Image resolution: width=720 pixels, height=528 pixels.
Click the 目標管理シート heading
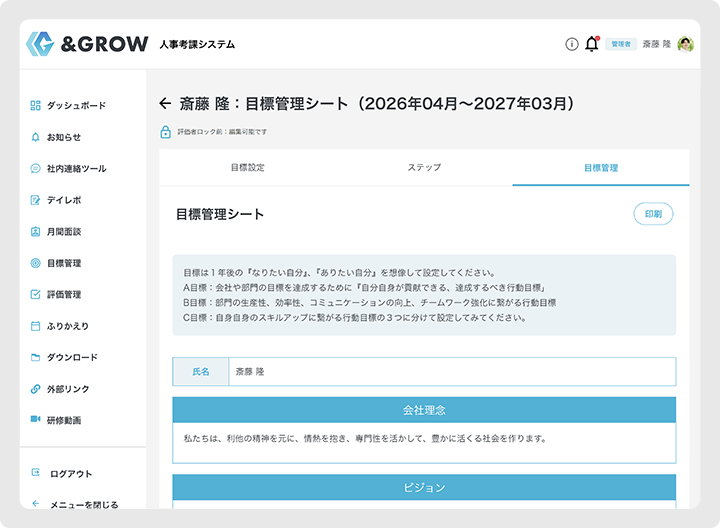pyautogui.click(x=220, y=214)
